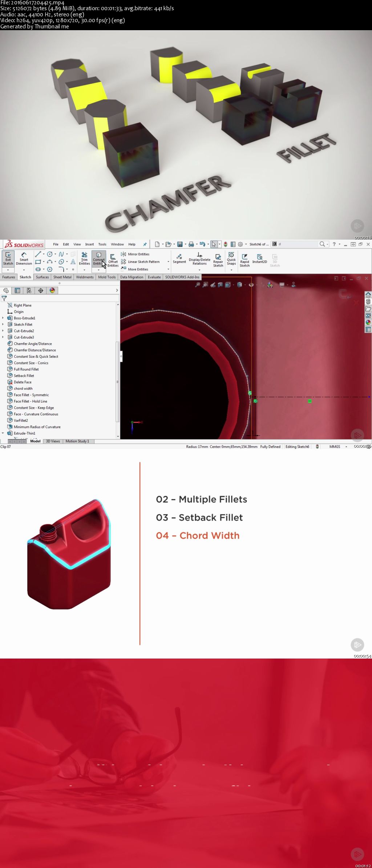The height and width of the screenshot is (868, 372).
Task: Click the Undo button
Action: click(x=202, y=244)
